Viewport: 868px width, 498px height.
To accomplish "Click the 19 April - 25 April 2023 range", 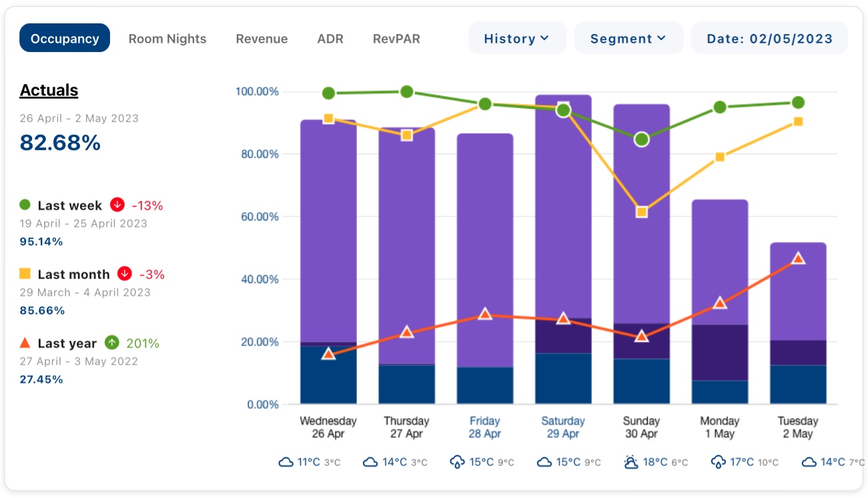I will pyautogui.click(x=83, y=224).
